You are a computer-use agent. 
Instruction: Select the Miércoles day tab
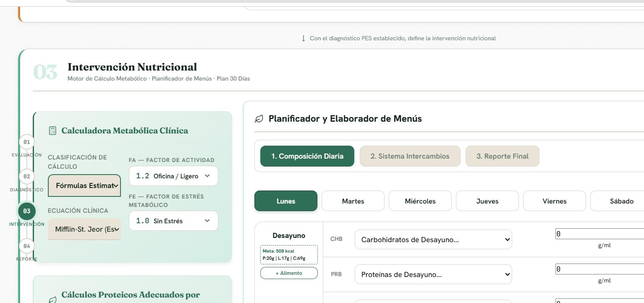point(420,201)
